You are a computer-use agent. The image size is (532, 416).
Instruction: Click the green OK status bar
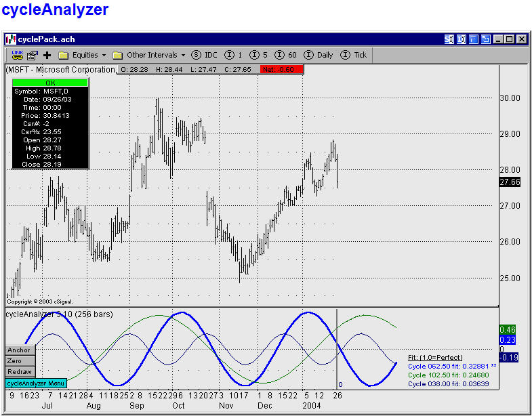(50, 83)
